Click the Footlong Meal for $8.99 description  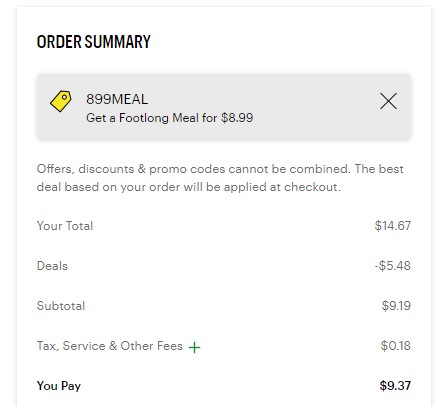[x=170, y=118]
